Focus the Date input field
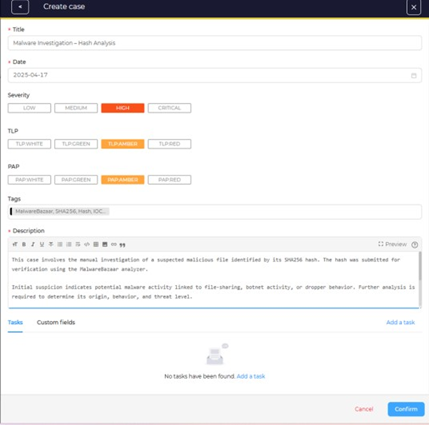429x425 pixels. pos(215,75)
